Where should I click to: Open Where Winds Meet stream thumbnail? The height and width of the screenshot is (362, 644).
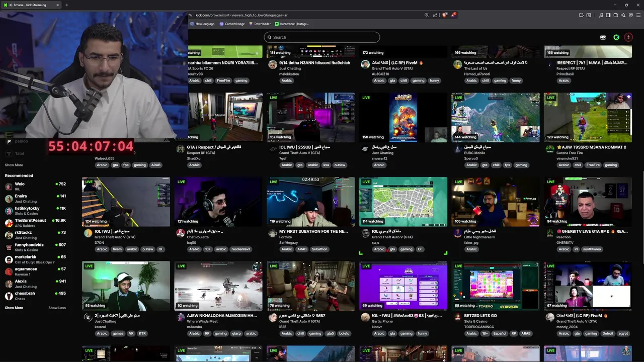(218, 286)
